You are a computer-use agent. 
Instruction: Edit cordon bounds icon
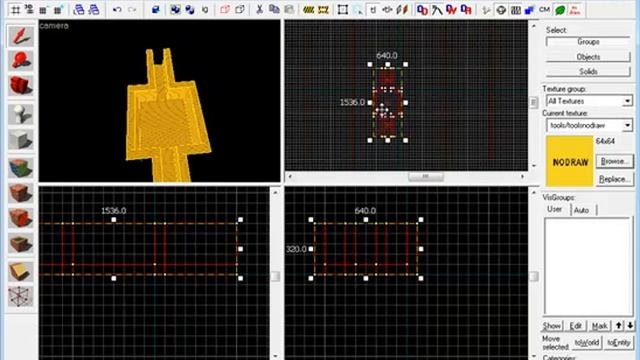coord(323,9)
